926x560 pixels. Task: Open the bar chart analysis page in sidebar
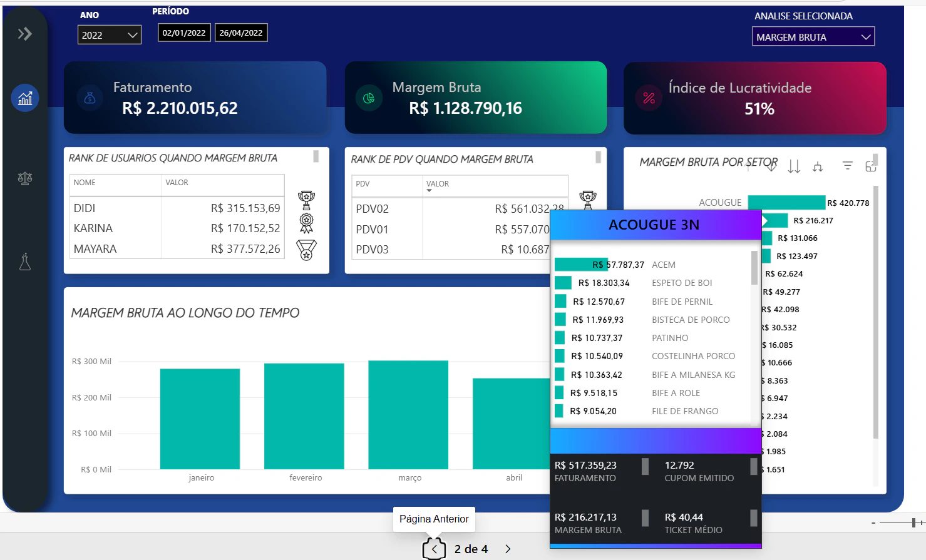tap(25, 98)
